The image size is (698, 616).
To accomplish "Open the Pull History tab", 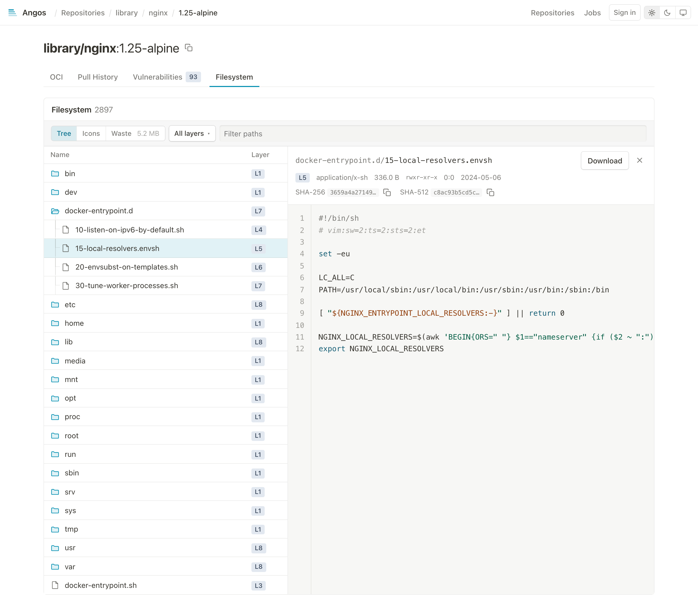I will pyautogui.click(x=98, y=77).
